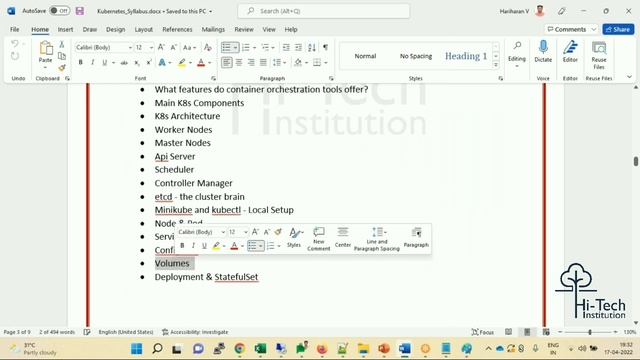This screenshot has width=640, height=360.
Task: Open the Editing menu button
Action: tap(517, 55)
